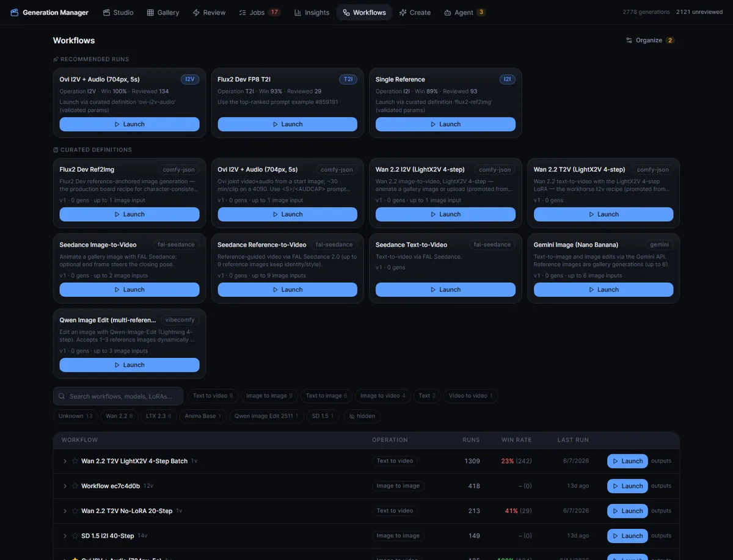
Task: Toggle the Video to video filter chip
Action: (470, 396)
